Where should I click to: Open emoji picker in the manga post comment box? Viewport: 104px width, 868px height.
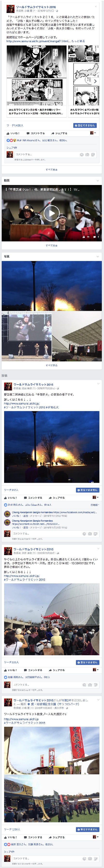click(82, 155)
